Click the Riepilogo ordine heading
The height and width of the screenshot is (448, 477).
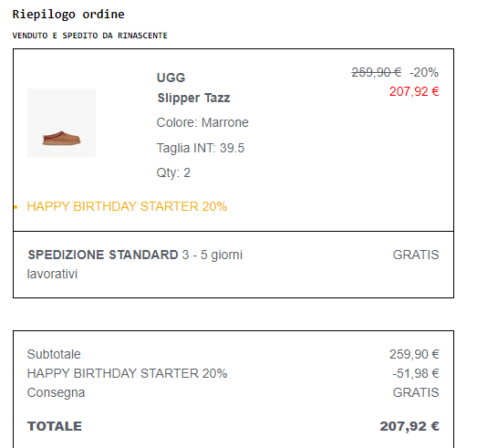point(68,15)
